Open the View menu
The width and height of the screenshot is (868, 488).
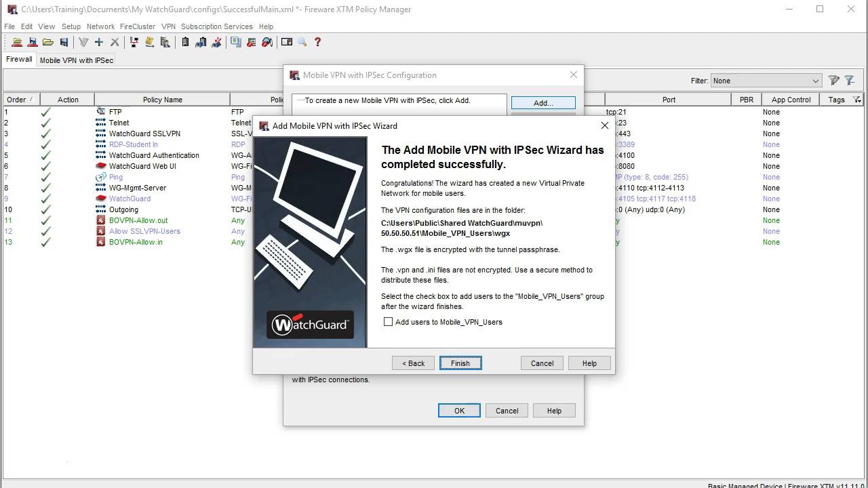[47, 26]
